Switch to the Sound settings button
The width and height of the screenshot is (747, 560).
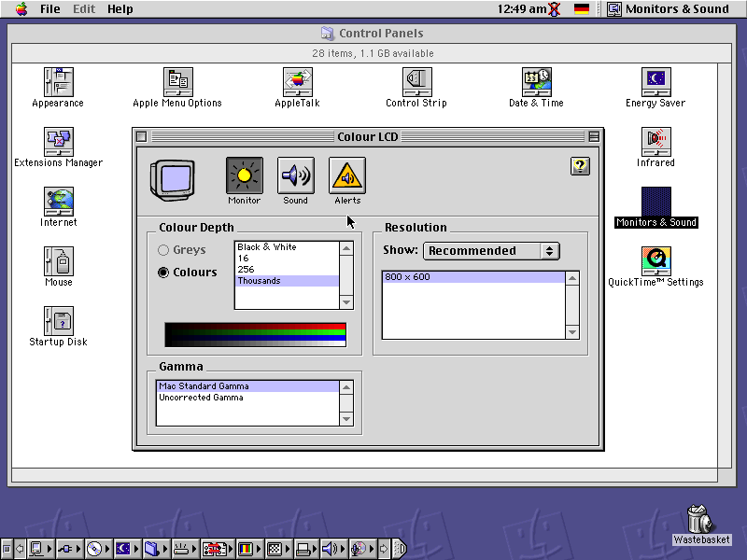tap(295, 175)
